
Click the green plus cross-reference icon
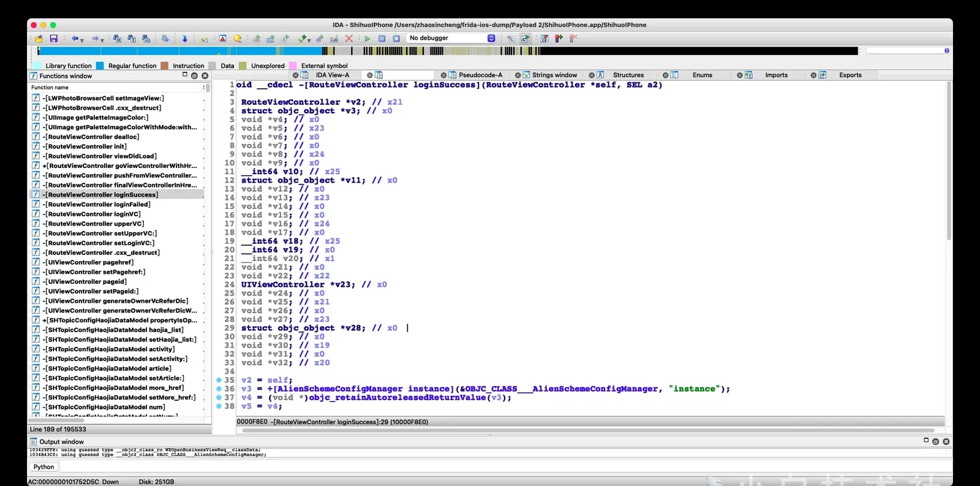[x=302, y=38]
